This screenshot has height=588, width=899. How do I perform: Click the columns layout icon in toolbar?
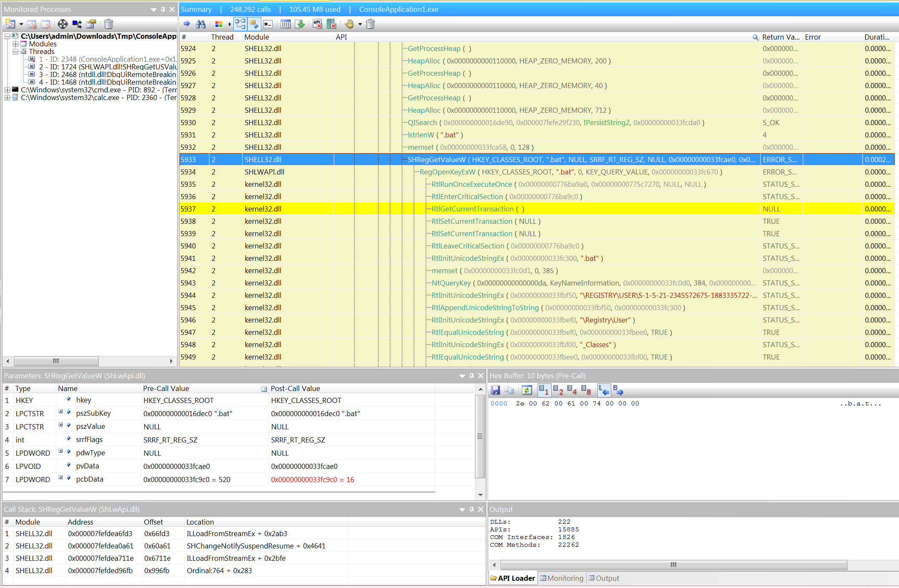tap(286, 24)
